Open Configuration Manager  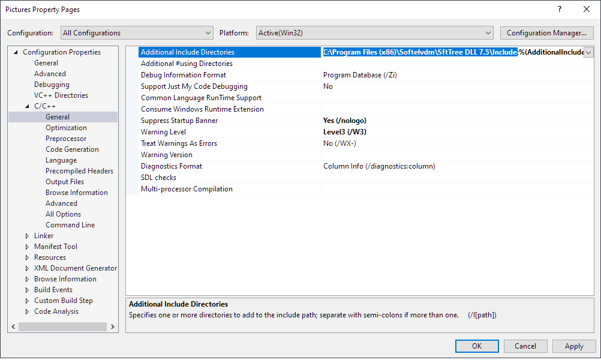(546, 33)
